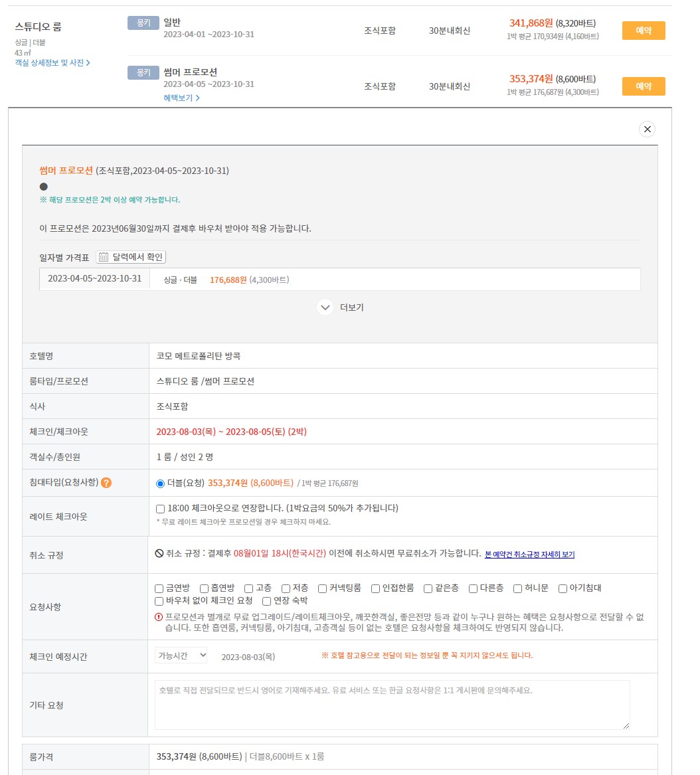700x775 pixels.
Task: Enable the 18:00 late checkout checkbox
Action: [160, 509]
